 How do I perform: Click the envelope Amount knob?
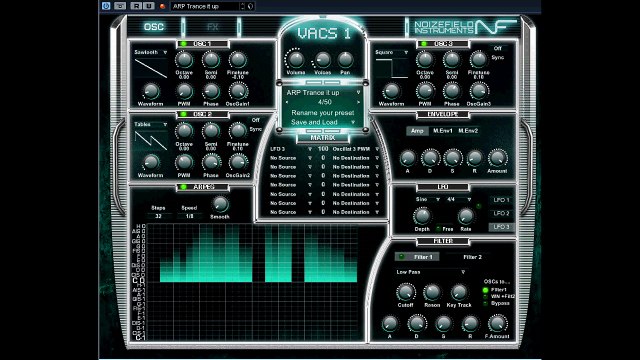point(497,158)
